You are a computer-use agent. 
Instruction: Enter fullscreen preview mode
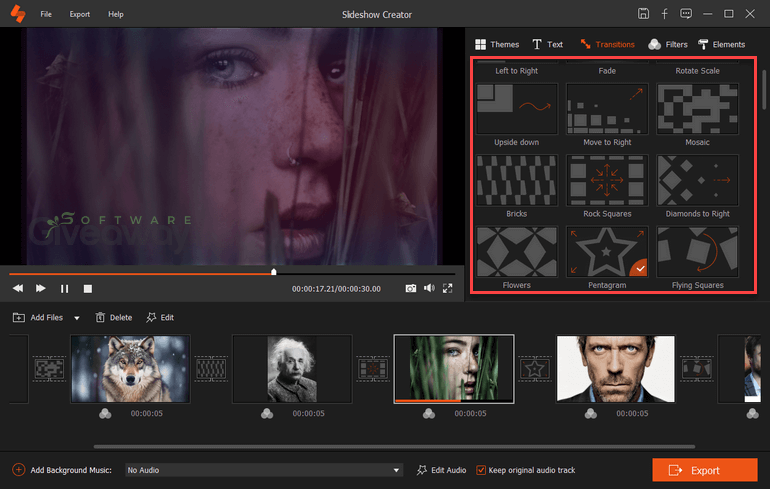[x=447, y=288]
